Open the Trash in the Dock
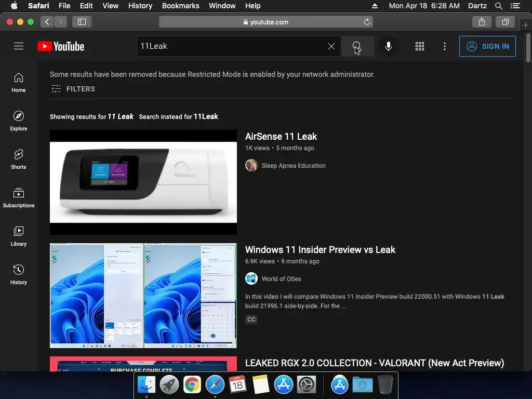 coord(385,385)
